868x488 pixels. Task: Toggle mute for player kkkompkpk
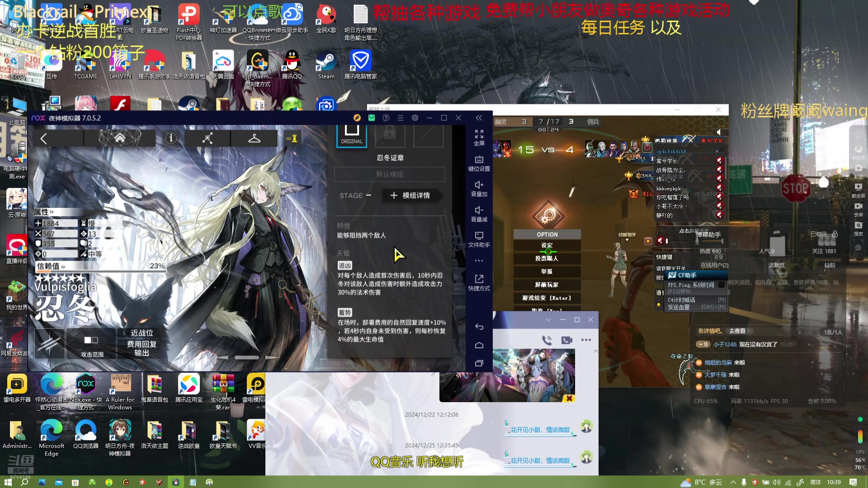(719, 188)
